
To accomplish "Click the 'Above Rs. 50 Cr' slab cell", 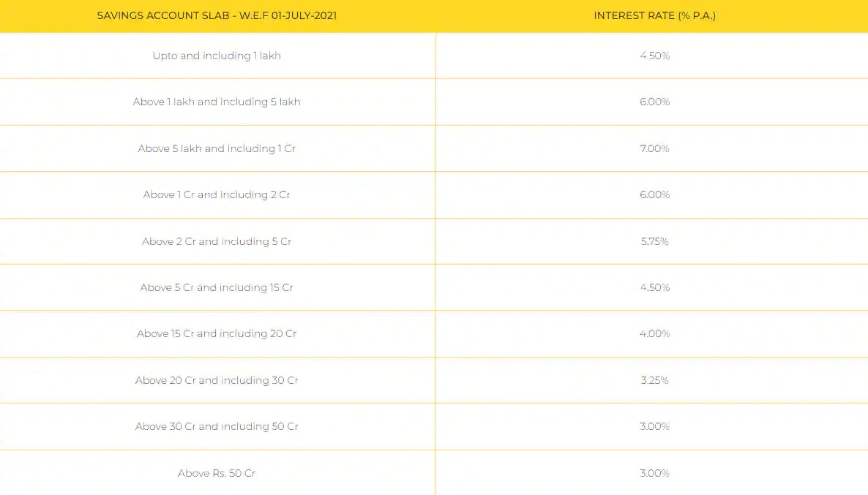I will pos(217,473).
